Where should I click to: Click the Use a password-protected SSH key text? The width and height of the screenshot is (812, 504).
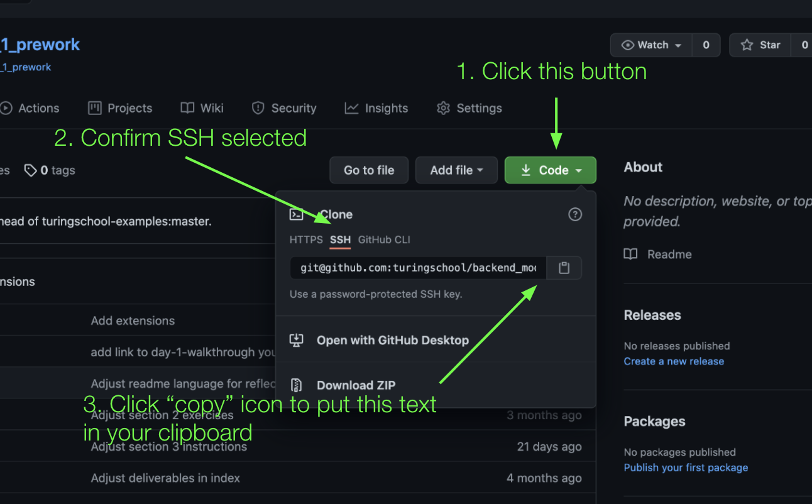pos(376,294)
